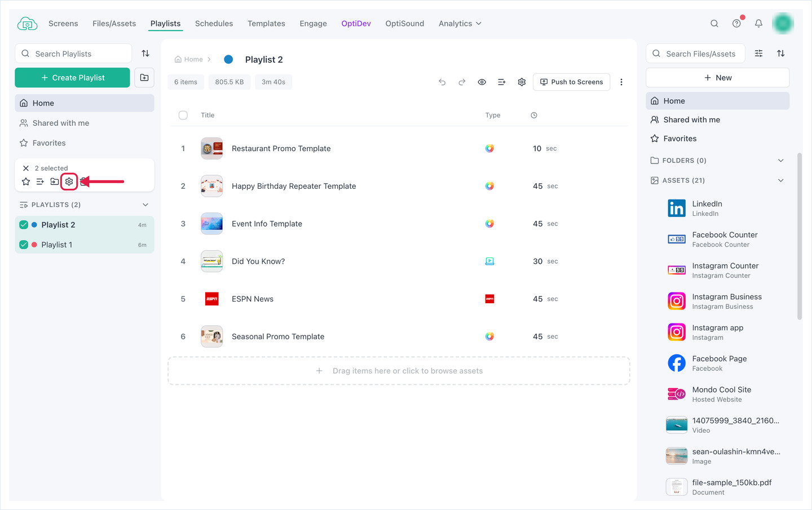This screenshot has height=510, width=812.
Task: Uncheck the Playlist 1 checkbox
Action: pos(24,245)
